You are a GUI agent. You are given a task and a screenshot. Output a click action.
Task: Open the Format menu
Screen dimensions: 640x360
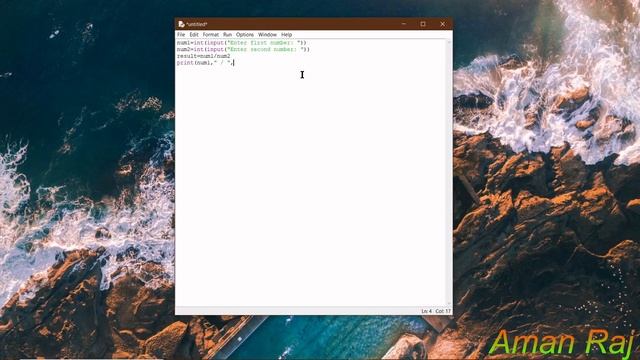point(211,35)
